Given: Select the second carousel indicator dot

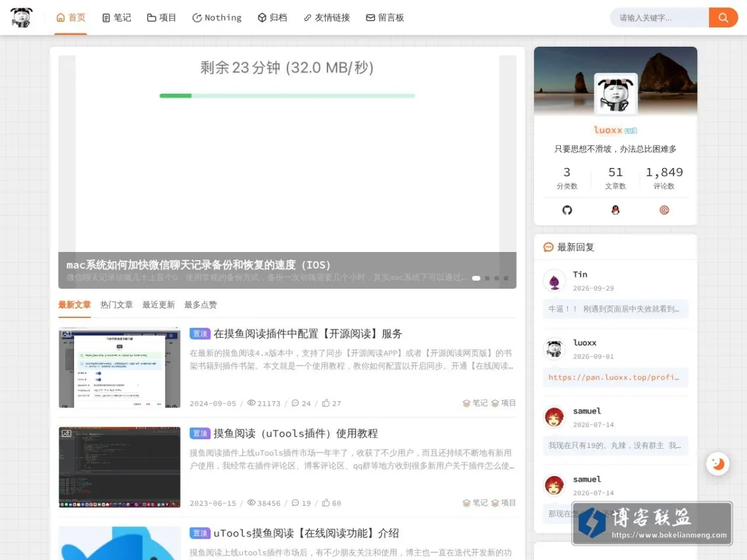Looking at the screenshot, I should click(x=487, y=278).
